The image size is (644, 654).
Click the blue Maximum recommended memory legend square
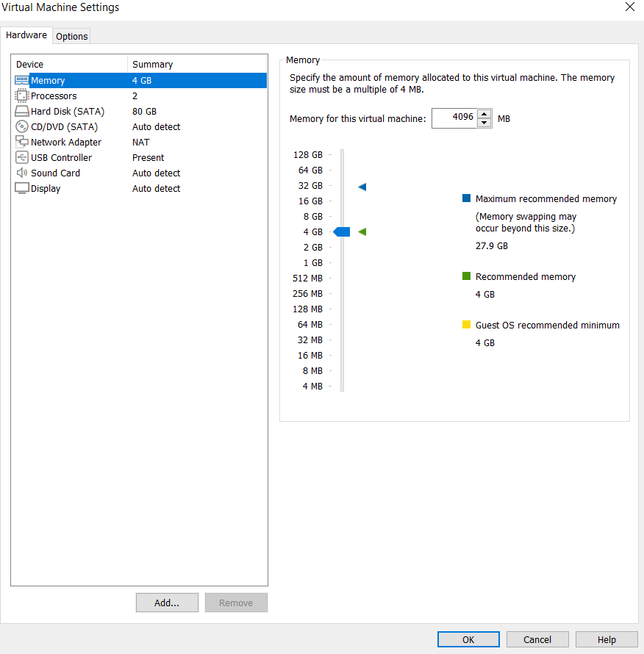point(467,198)
